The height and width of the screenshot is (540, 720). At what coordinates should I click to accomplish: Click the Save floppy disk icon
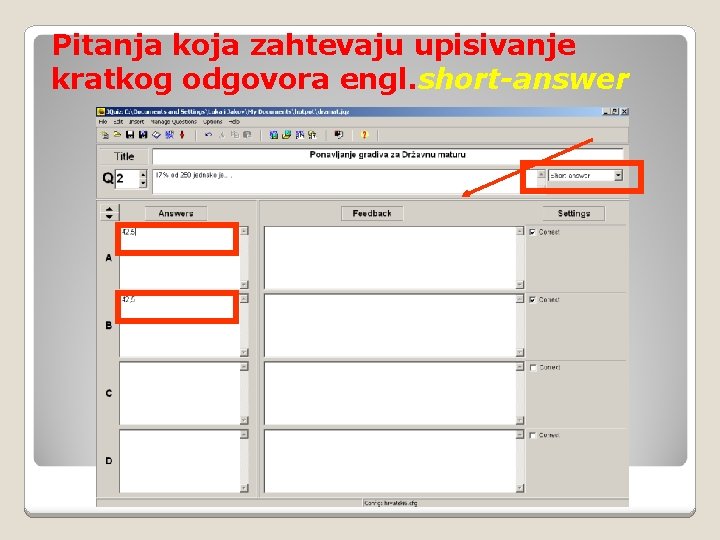point(130,135)
